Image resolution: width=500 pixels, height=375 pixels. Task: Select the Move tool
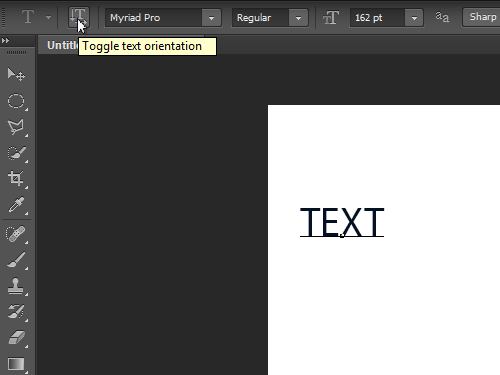click(x=16, y=74)
